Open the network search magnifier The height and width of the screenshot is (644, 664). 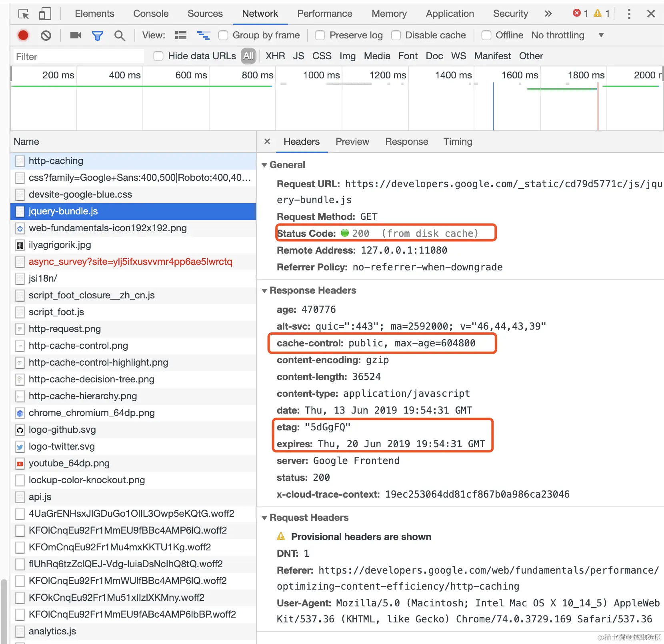[x=119, y=36]
